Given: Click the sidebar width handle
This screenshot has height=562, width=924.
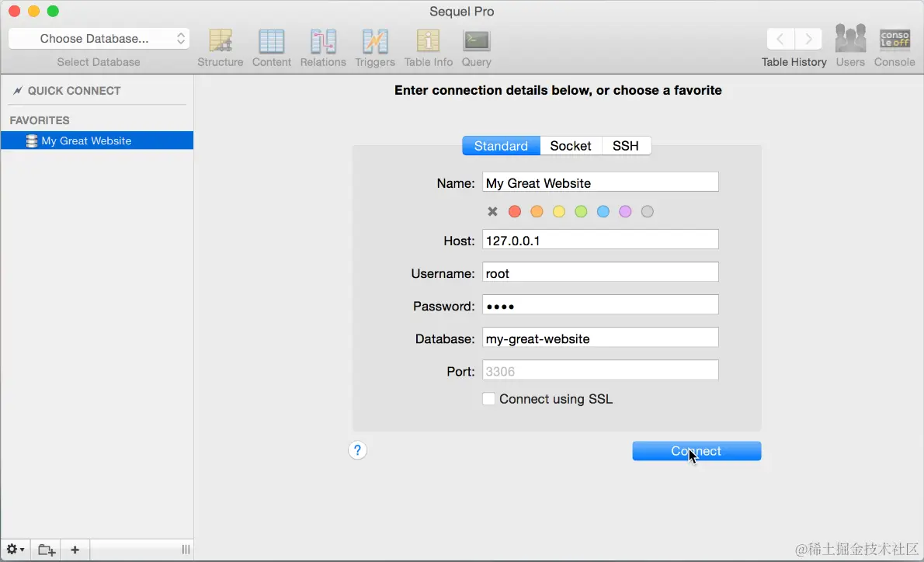Looking at the screenshot, I should pyautogui.click(x=186, y=550).
